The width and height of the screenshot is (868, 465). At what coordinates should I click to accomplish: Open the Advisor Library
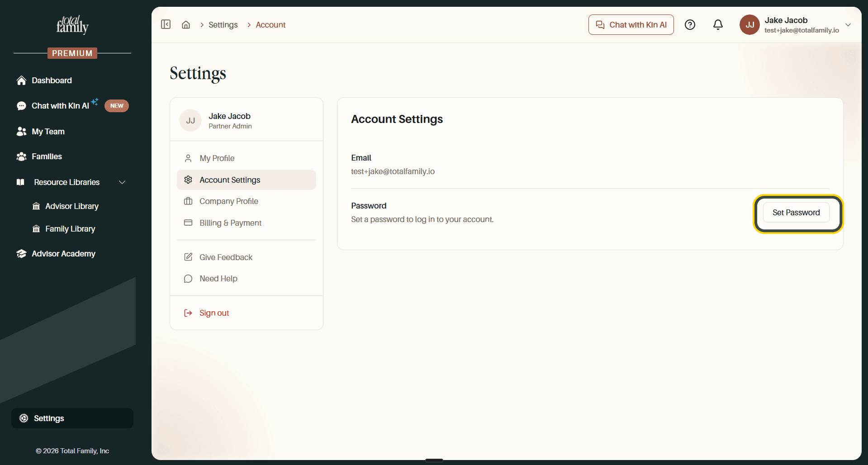(x=72, y=206)
